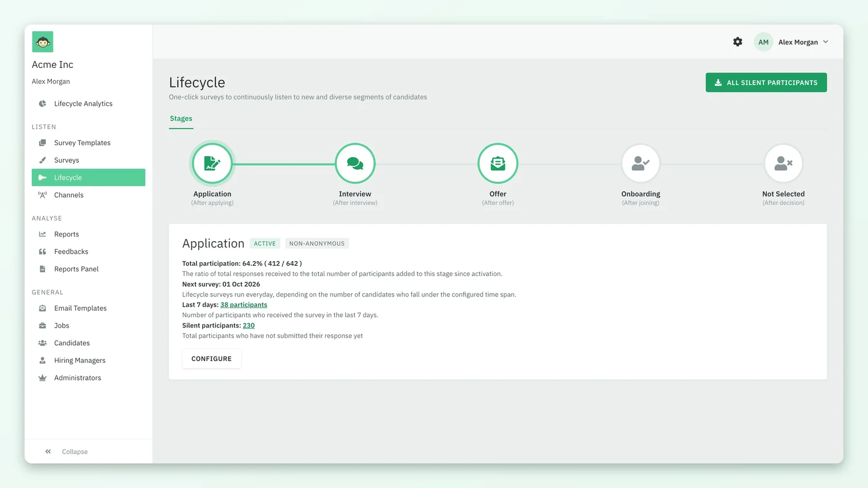Click the Alex Morgan name in header

click(798, 42)
